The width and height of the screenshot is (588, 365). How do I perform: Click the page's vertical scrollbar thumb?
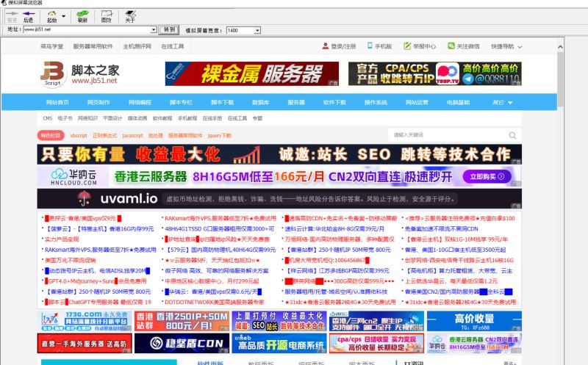click(x=560, y=79)
